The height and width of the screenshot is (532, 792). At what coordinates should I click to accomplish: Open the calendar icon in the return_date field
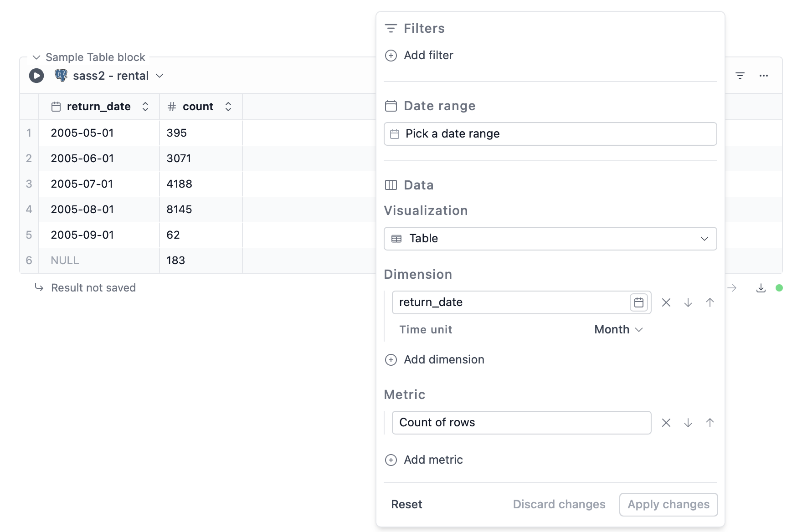(x=639, y=302)
